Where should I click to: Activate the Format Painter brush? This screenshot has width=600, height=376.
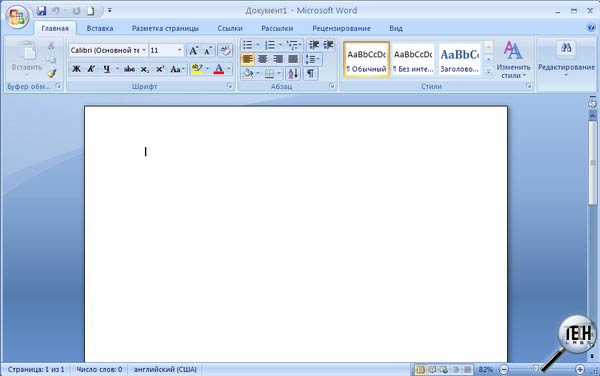(x=52, y=73)
